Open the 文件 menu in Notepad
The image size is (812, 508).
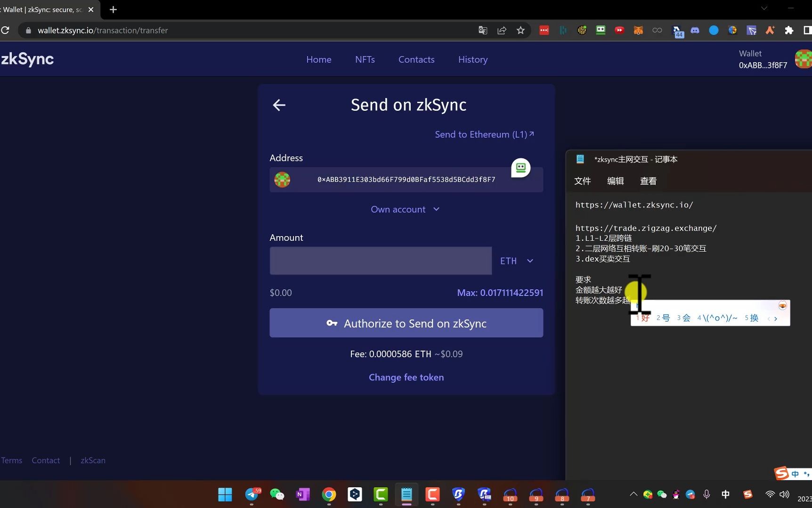(x=583, y=181)
